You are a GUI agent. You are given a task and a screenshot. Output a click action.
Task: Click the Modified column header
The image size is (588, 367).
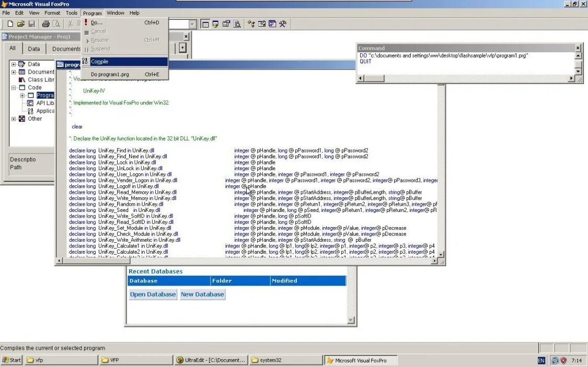click(x=308, y=281)
